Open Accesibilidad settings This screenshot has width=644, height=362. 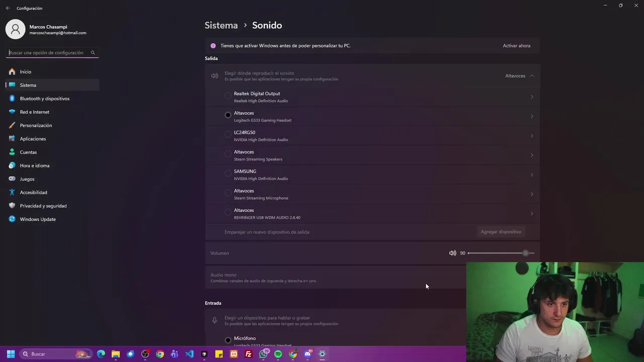click(52, 193)
